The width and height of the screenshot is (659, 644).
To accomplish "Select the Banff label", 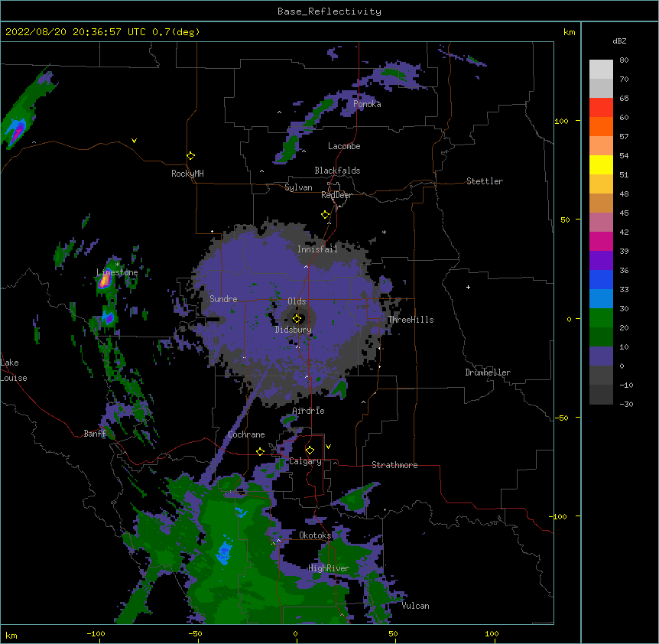I will [x=95, y=434].
